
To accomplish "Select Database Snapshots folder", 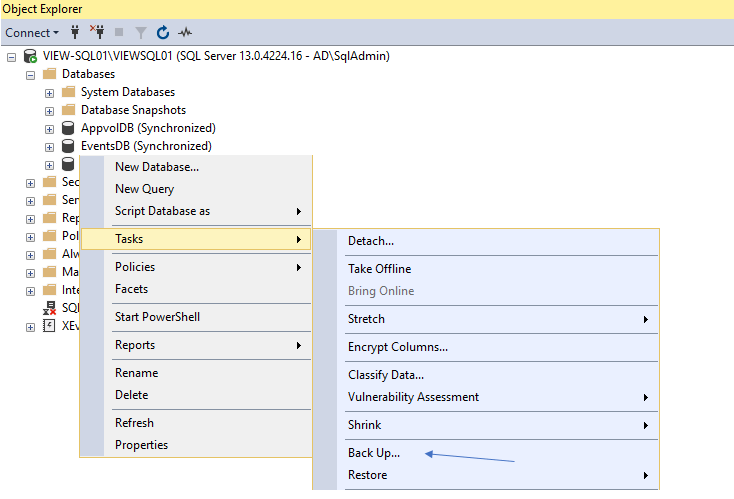I will [x=132, y=110].
